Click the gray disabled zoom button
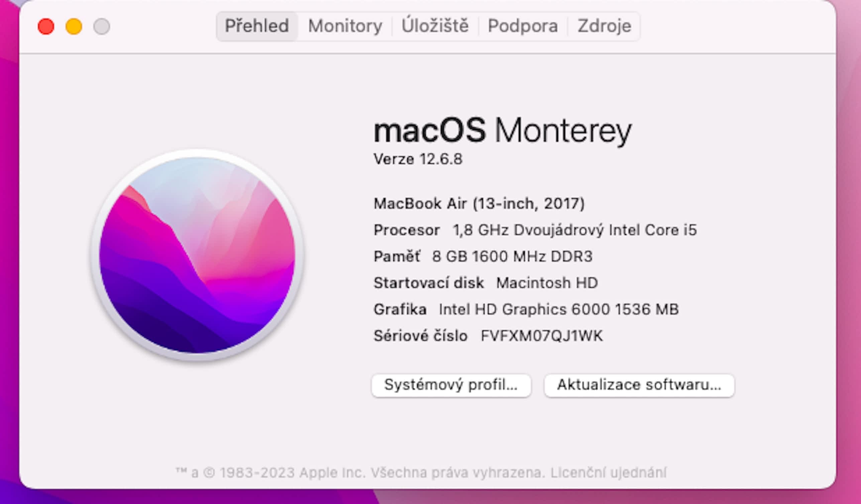 point(101,27)
